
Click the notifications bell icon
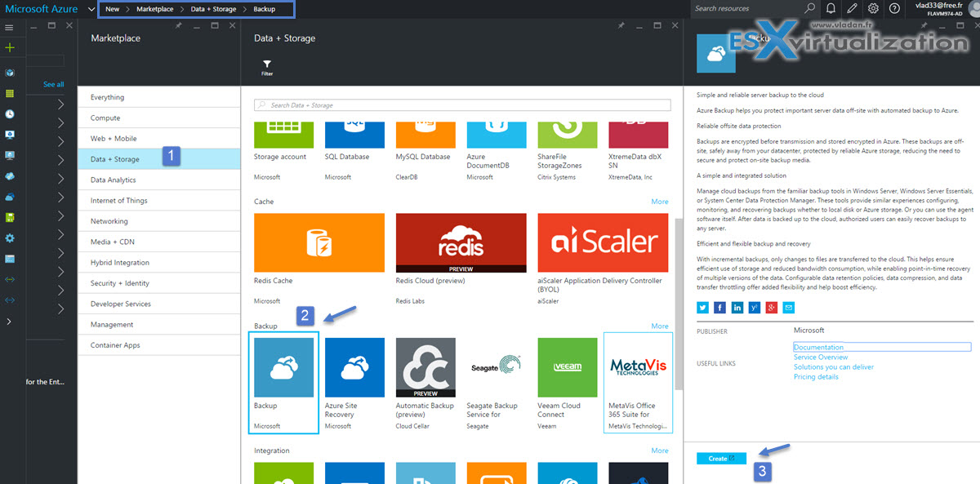[831, 8]
